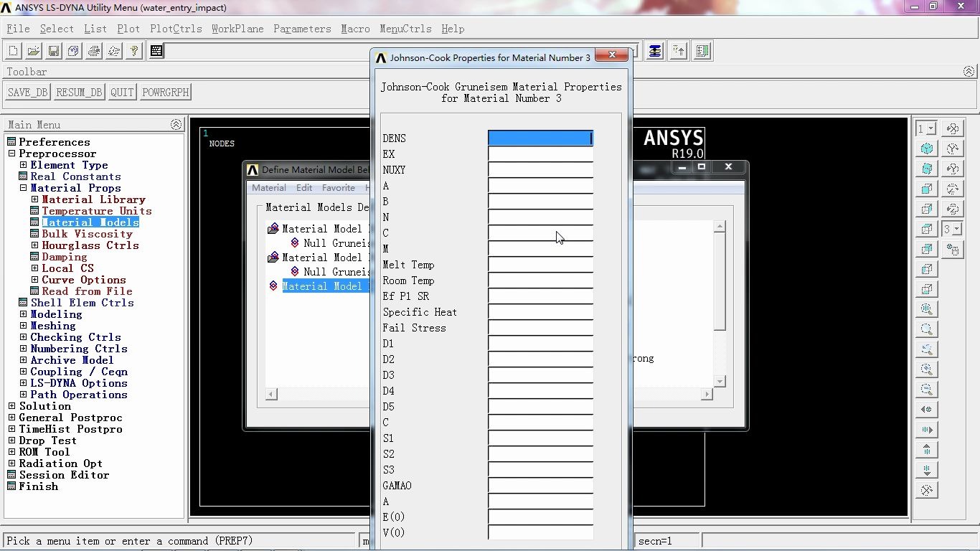Click the DENS value input field
Image resolution: width=980 pixels, height=551 pixels.
(x=540, y=138)
